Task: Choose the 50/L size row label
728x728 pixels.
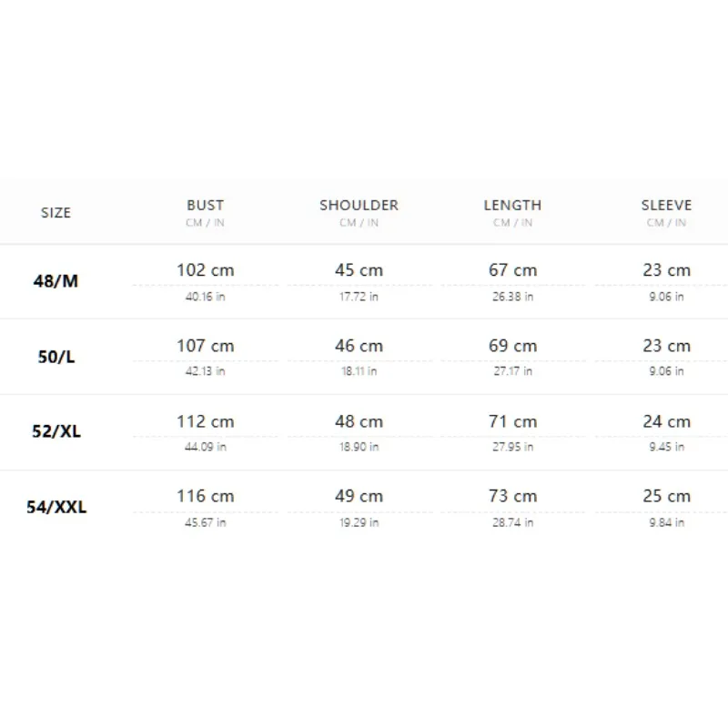Action: (x=56, y=357)
